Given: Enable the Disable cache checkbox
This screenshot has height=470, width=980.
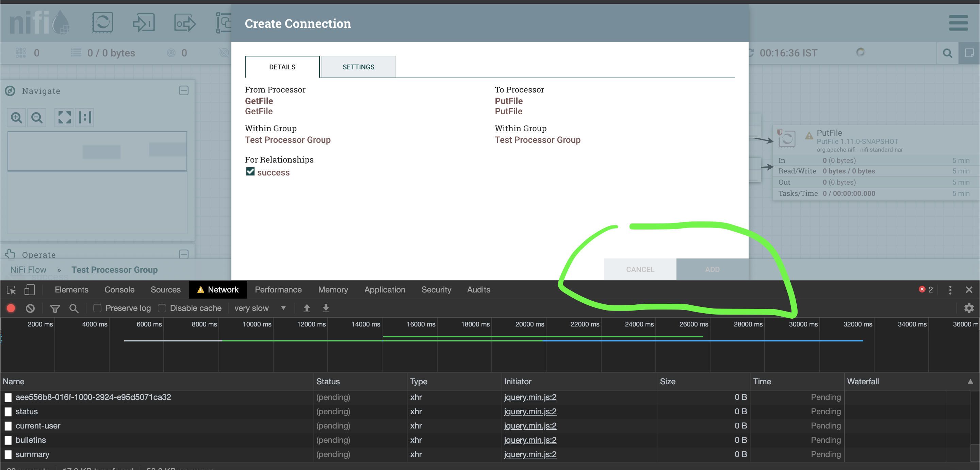Looking at the screenshot, I should tap(162, 308).
